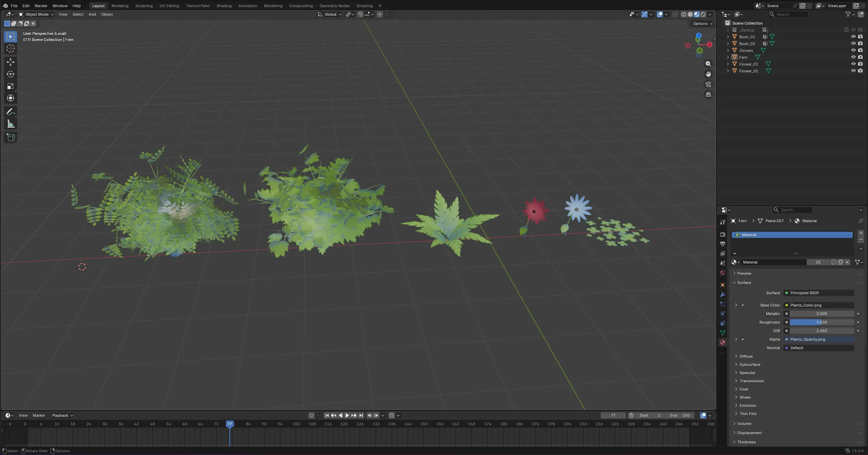Click the 3D Cursor tool

[11, 48]
